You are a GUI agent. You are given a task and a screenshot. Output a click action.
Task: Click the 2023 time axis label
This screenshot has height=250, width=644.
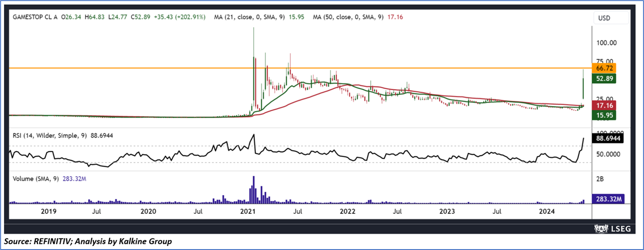click(x=448, y=212)
